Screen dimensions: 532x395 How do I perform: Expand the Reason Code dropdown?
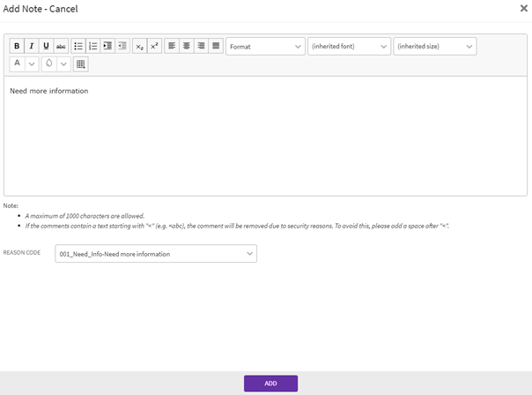pyautogui.click(x=156, y=254)
